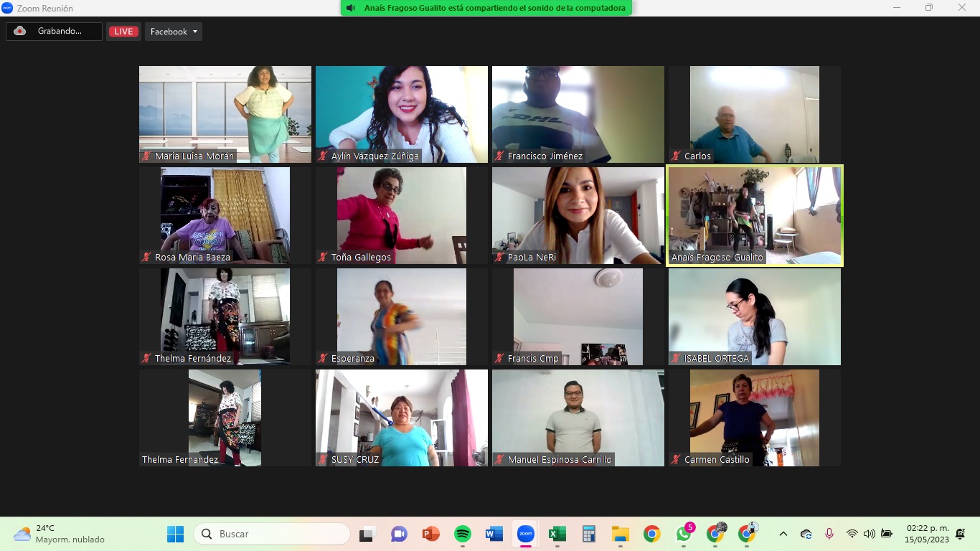Click muted mic icon on Carlos tile
The width and height of the screenshot is (980, 551).
(676, 156)
